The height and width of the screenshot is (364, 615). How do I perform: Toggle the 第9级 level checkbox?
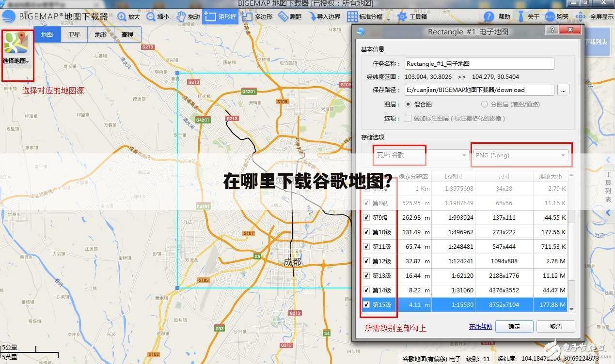coord(366,218)
